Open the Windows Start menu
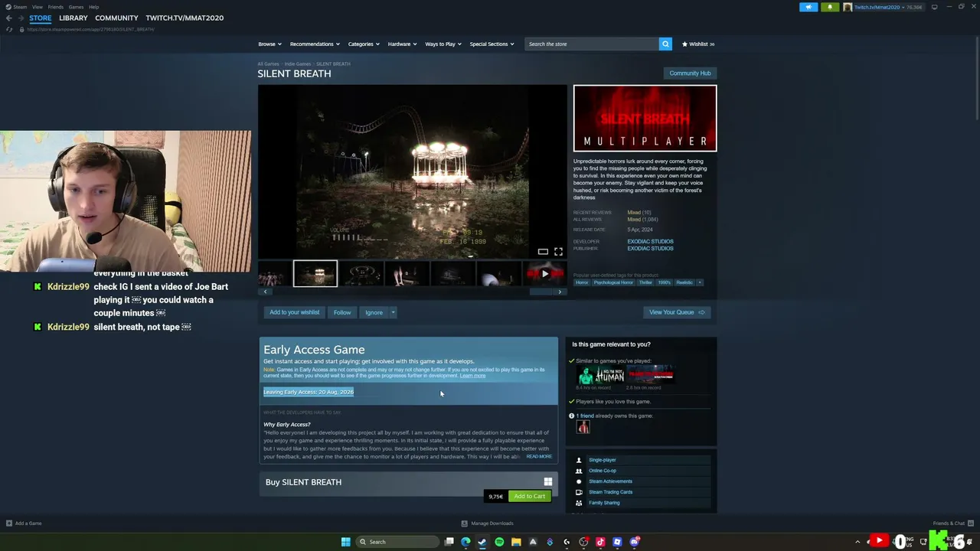The width and height of the screenshot is (980, 551). [x=345, y=542]
